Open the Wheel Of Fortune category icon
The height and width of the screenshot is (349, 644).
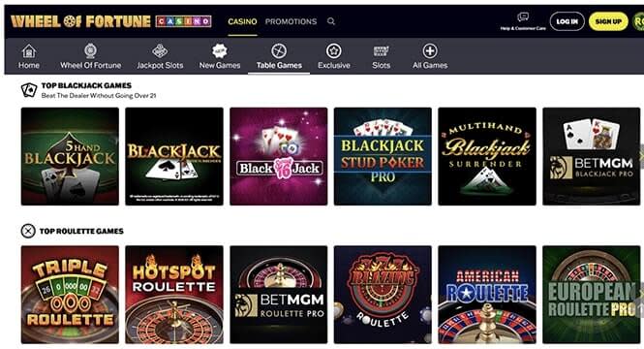click(x=90, y=51)
